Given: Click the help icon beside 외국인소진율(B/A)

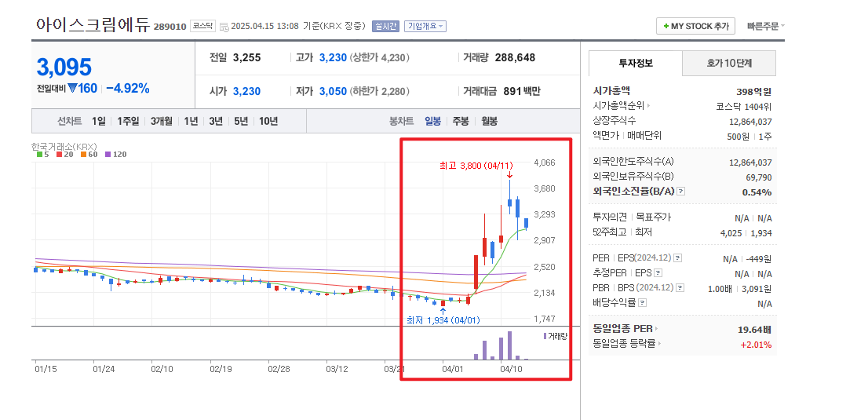Looking at the screenshot, I should 681,192.
